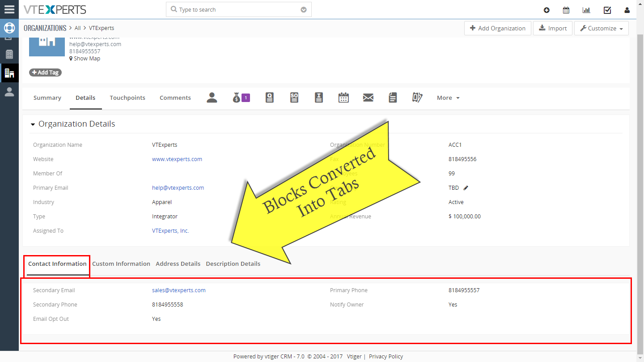Select the Contact Information tab
Viewport: 644px width, 362px height.
tap(57, 264)
